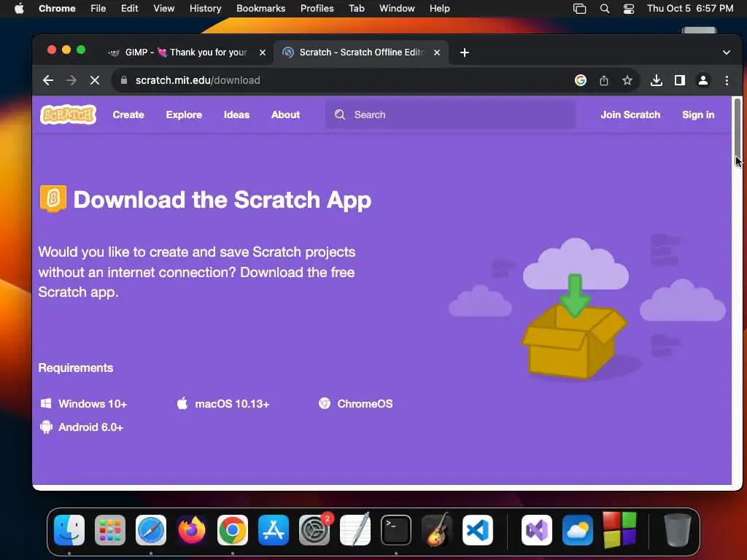Click the macOS 10.13+ requirement text
The image size is (747, 560).
[232, 404]
